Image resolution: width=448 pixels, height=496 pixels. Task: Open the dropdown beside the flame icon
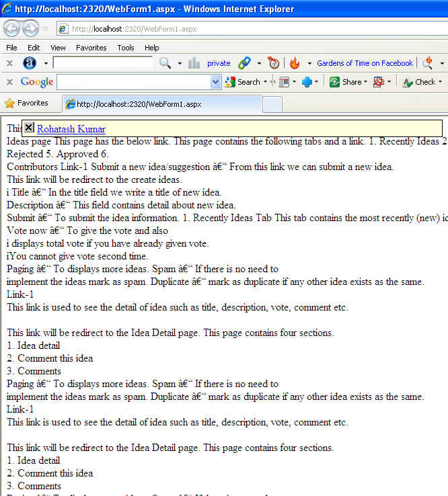click(309, 64)
